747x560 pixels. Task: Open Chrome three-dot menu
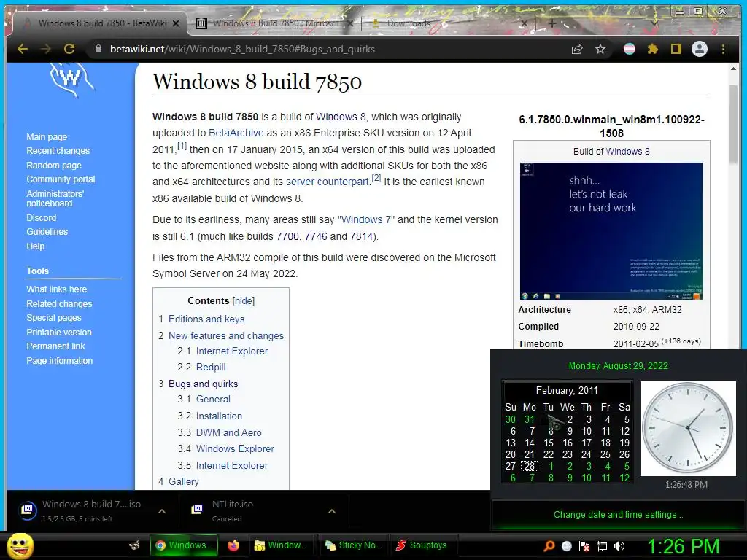[723, 49]
